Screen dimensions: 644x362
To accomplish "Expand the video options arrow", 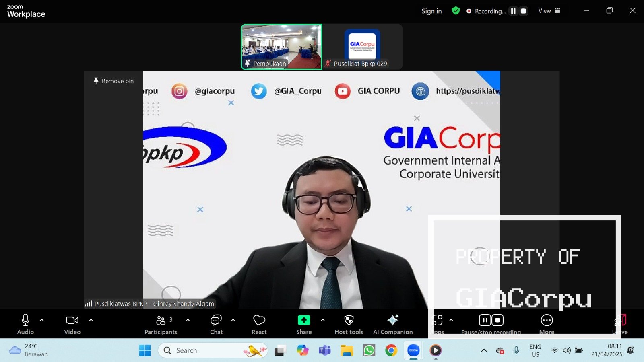I will pyautogui.click(x=91, y=320).
